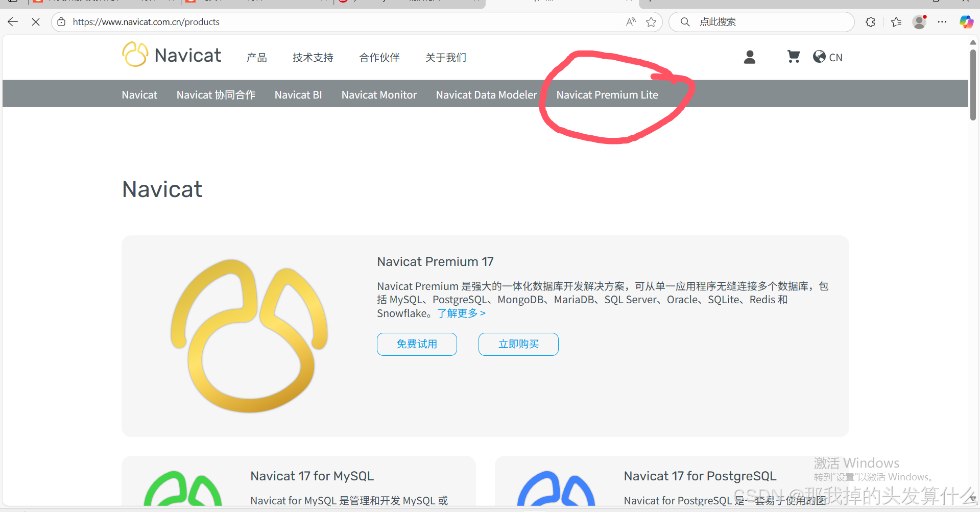Viewport: 980px width, 512px height.
Task: Click the Navicat Premium 17 heading
Action: pyautogui.click(x=435, y=262)
